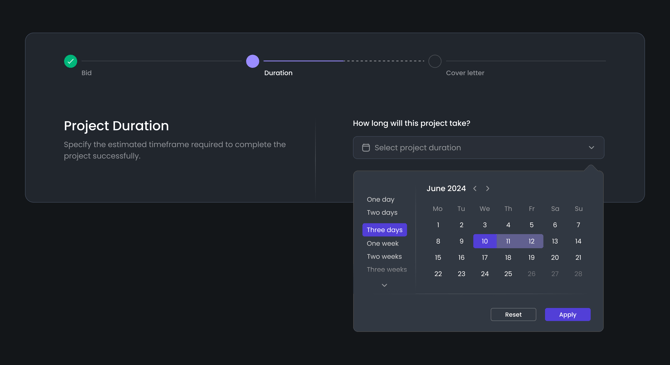Choose the Two weeks preset

coord(384,256)
